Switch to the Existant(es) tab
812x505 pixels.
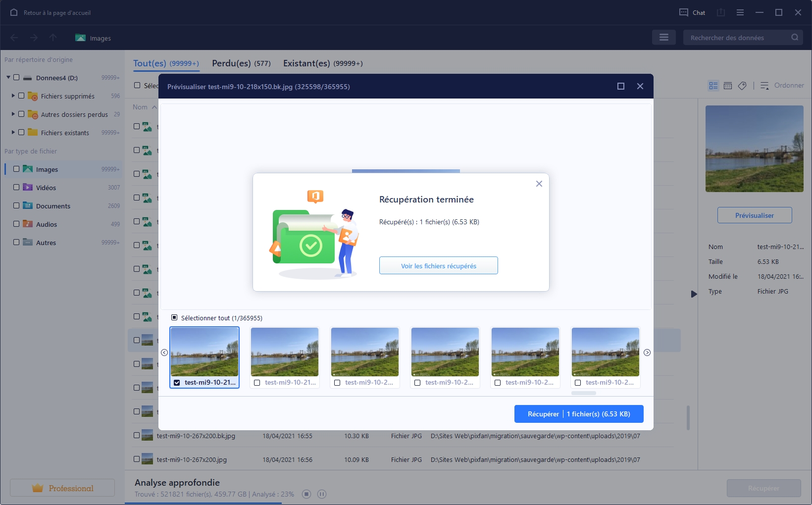(x=322, y=63)
